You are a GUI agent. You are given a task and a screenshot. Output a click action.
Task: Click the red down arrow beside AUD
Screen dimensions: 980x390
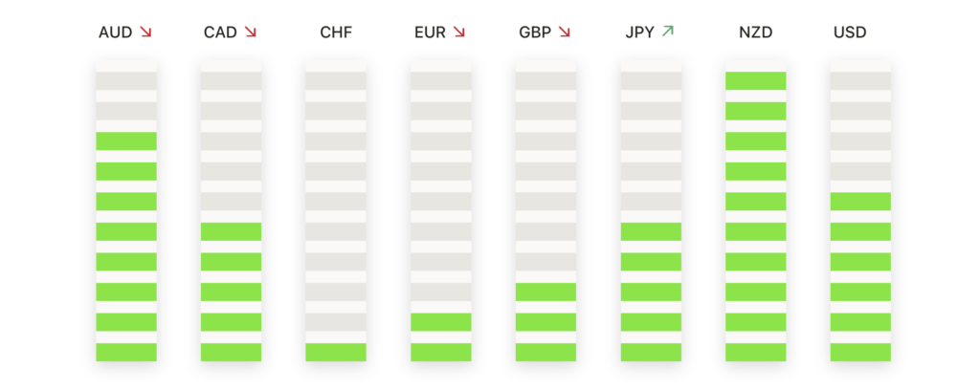pos(145,32)
